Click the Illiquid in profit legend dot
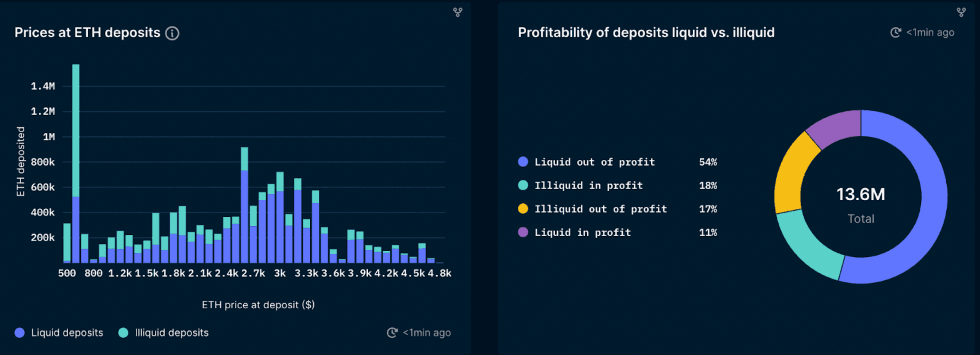 tap(523, 185)
